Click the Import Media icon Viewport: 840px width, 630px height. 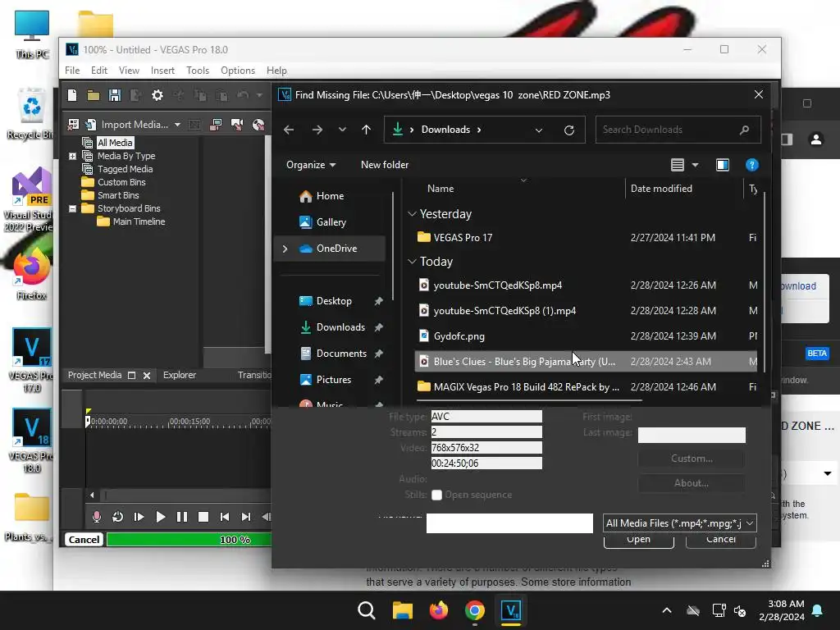[91, 125]
